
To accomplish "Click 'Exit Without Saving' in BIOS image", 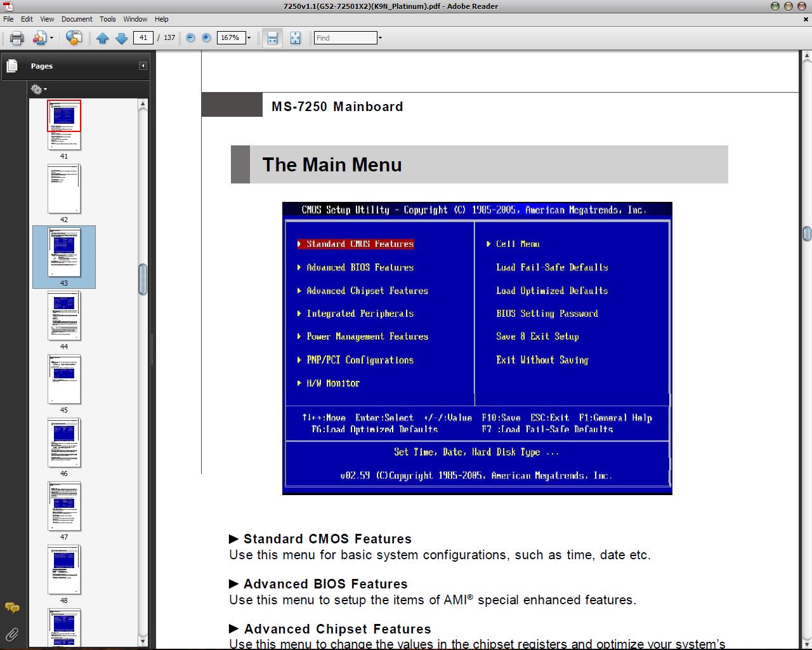I will pyautogui.click(x=542, y=360).
